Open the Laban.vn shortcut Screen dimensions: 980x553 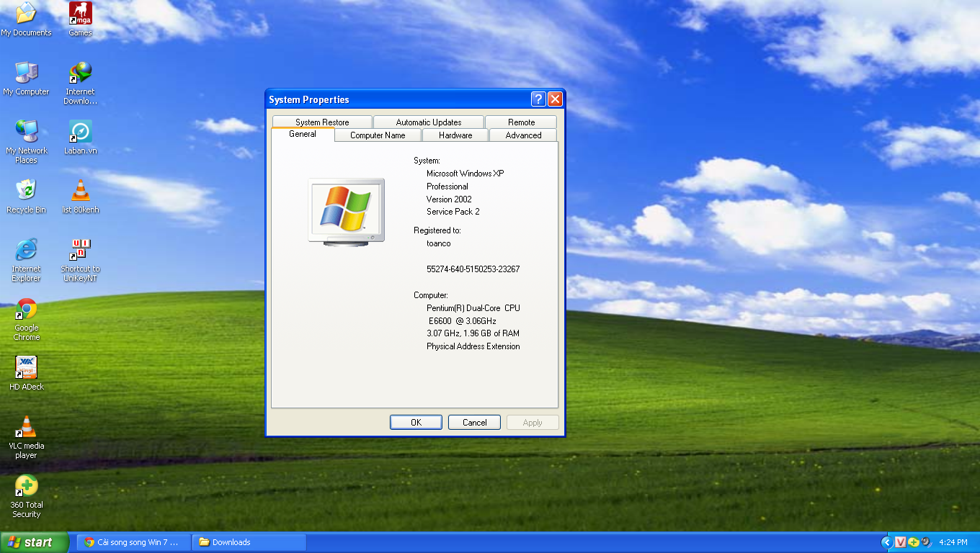pyautogui.click(x=79, y=130)
